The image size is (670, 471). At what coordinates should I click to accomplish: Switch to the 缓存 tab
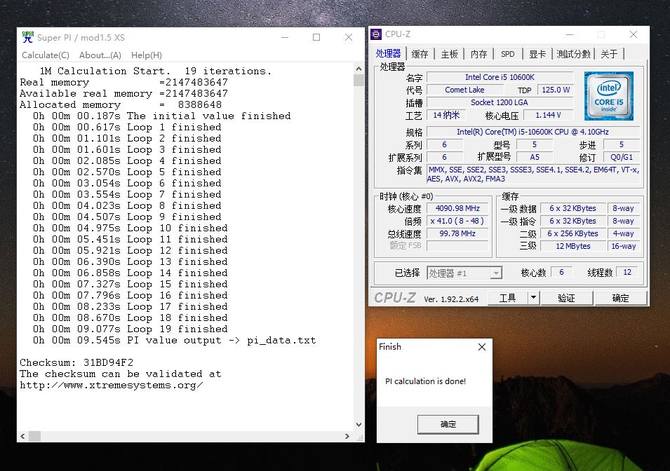pyautogui.click(x=420, y=54)
